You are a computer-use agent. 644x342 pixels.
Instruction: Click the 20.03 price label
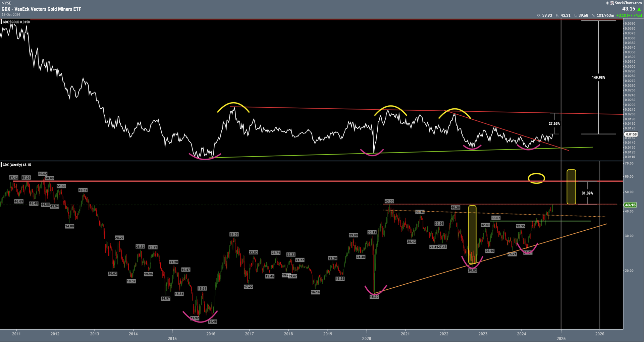coord(113,274)
